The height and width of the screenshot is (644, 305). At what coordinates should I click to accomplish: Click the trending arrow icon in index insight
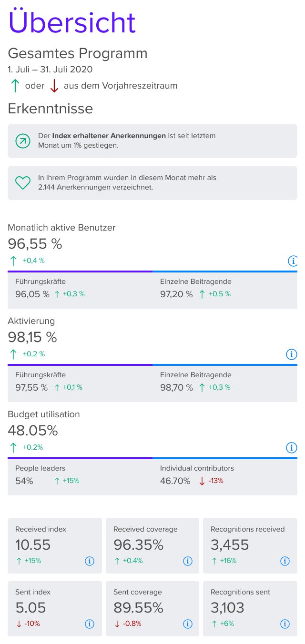pyautogui.click(x=22, y=141)
